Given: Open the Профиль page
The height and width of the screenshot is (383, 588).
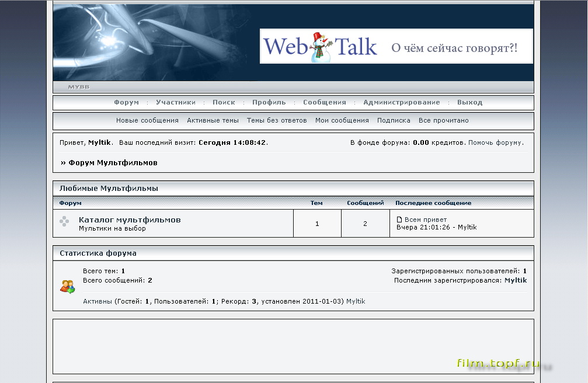Looking at the screenshot, I should [x=269, y=102].
